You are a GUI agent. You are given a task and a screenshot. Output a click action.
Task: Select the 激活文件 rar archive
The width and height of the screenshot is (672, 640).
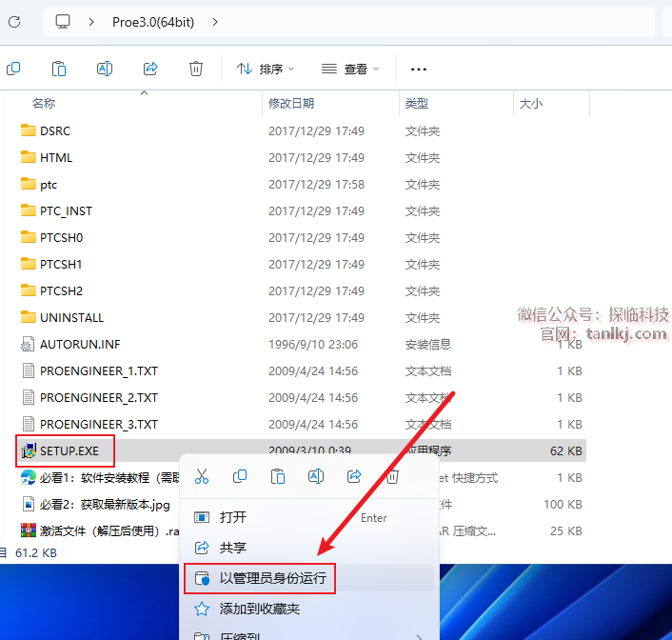100,531
